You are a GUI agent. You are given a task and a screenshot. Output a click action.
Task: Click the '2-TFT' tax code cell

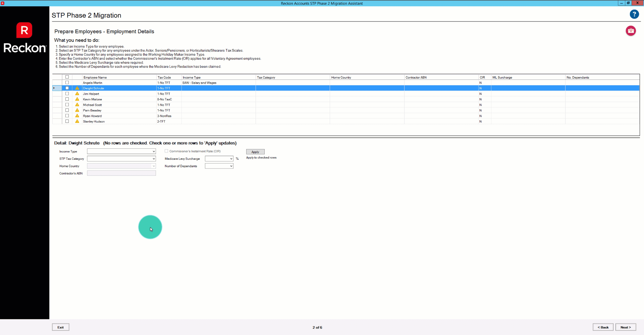pos(169,122)
